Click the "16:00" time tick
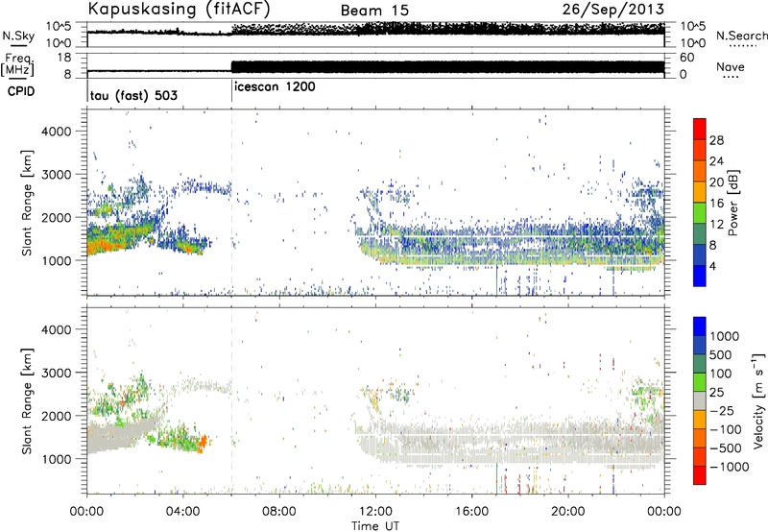Image resolution: width=768 pixels, height=532 pixels. click(x=471, y=512)
